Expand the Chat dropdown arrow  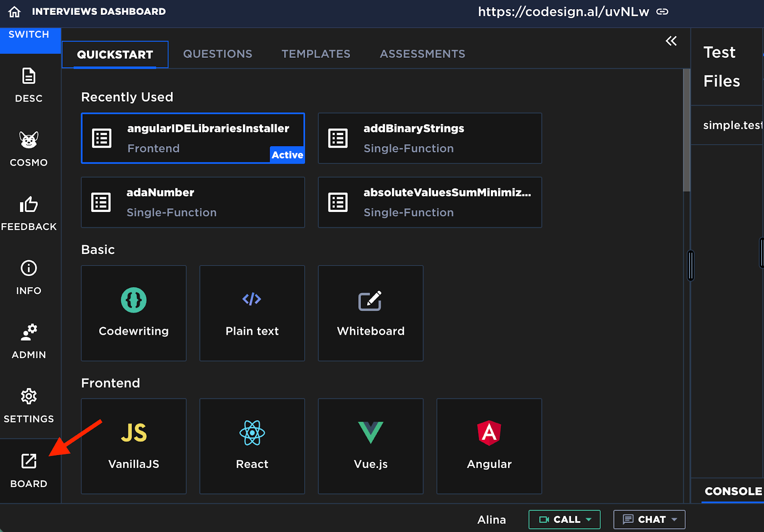click(x=674, y=520)
